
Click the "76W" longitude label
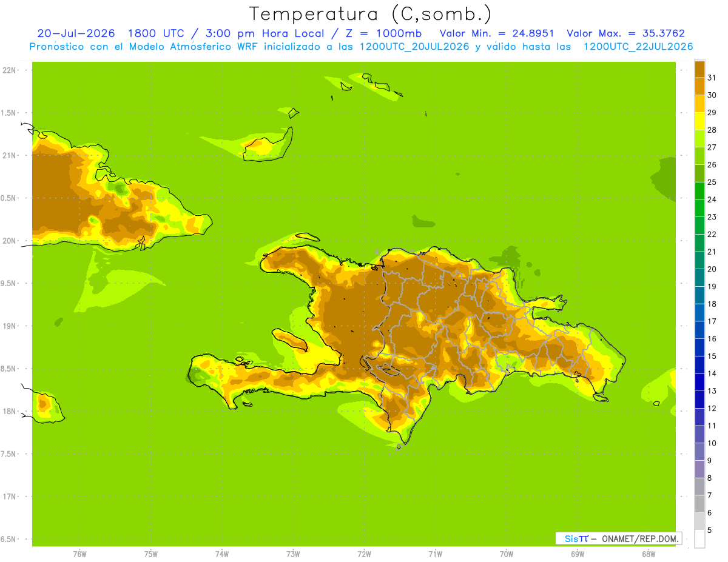[x=79, y=554]
